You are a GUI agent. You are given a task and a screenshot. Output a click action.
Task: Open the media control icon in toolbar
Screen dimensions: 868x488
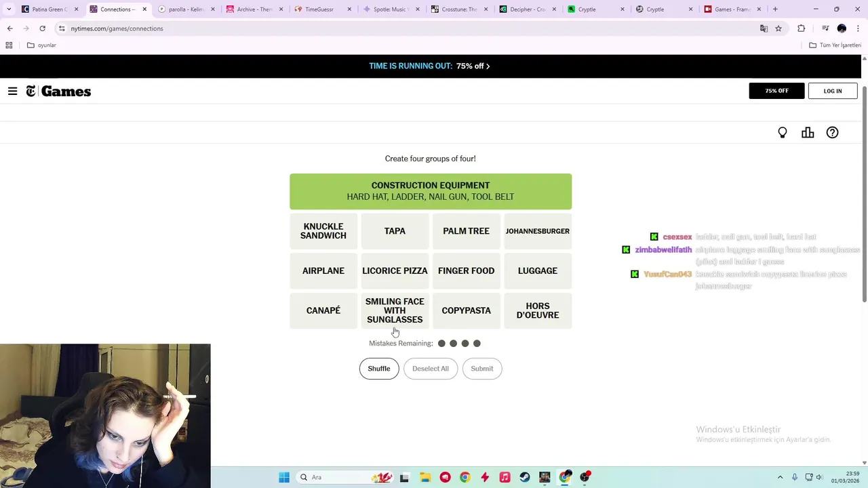point(825,28)
